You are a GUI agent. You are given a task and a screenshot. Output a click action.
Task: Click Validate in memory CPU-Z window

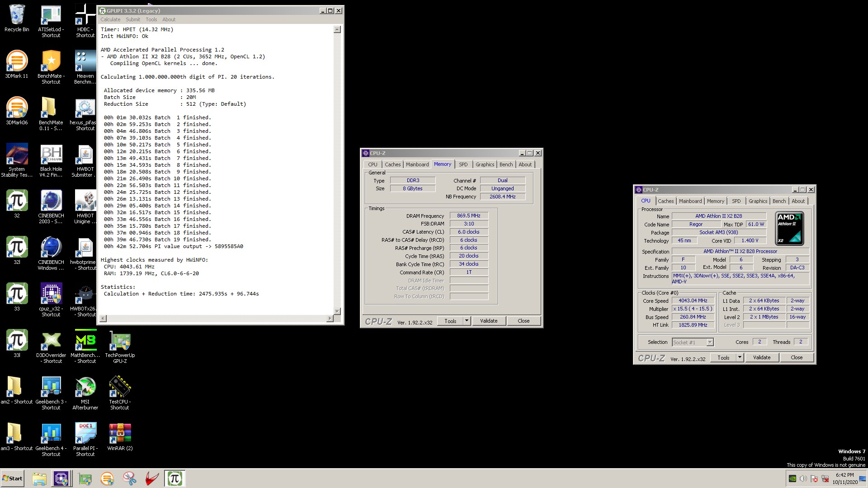(488, 321)
